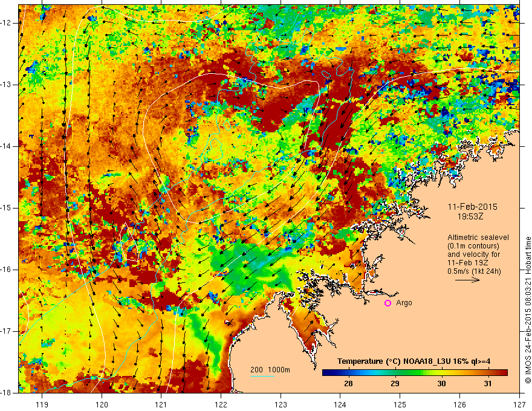Click the -14 latitude axis label
The image size is (532, 411).
click(x=7, y=146)
